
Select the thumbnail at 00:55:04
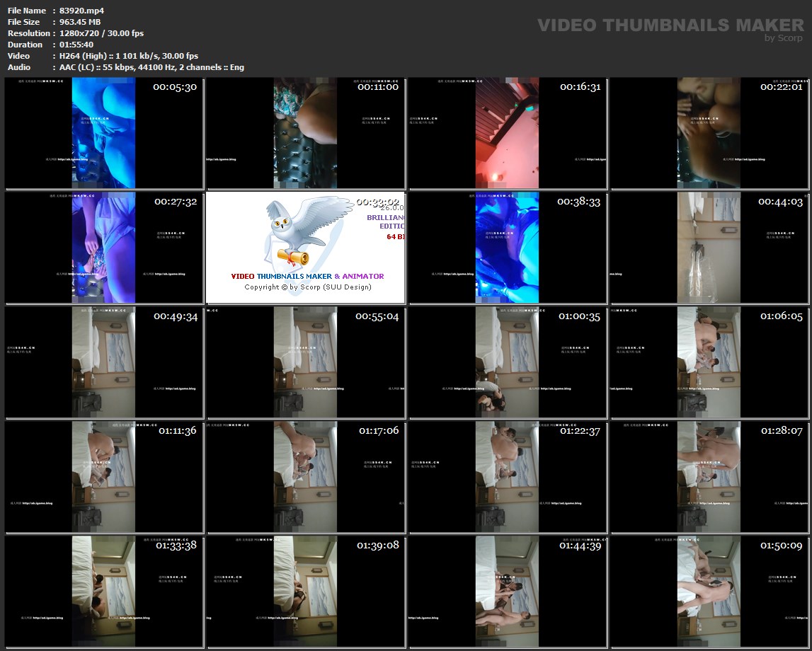tap(306, 363)
